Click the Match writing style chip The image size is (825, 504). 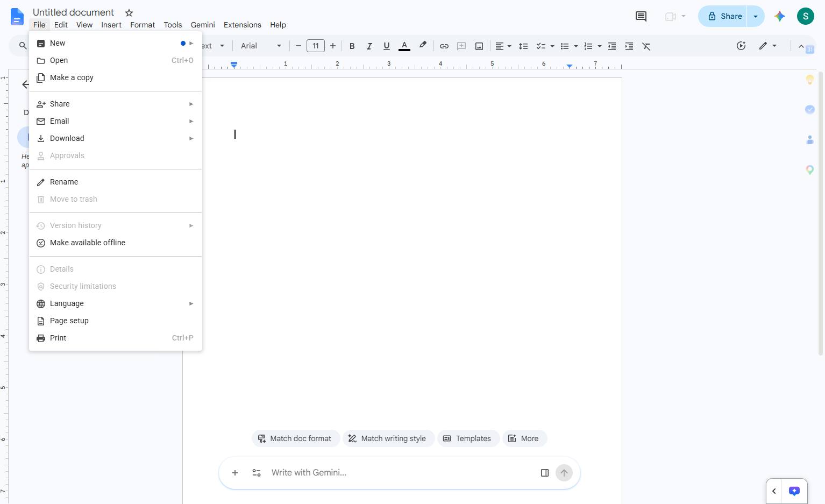(388, 438)
